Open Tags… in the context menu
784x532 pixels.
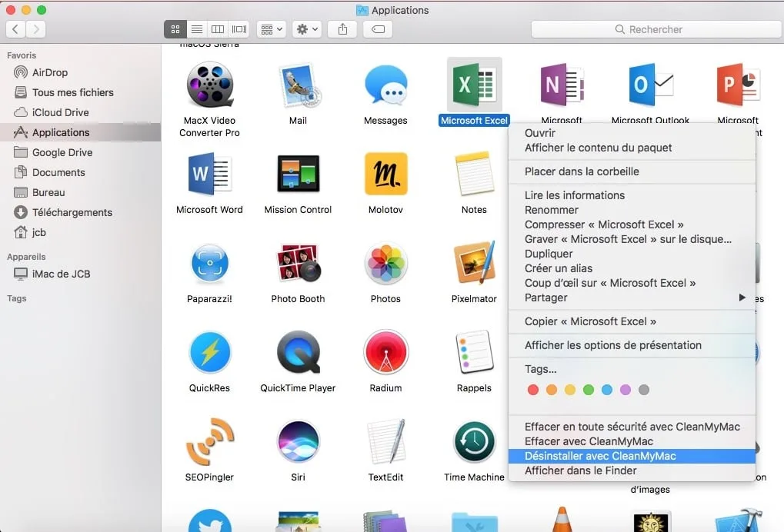point(632,369)
